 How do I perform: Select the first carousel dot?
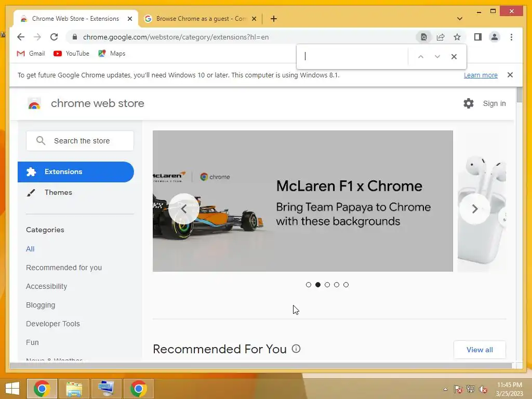[x=309, y=285]
